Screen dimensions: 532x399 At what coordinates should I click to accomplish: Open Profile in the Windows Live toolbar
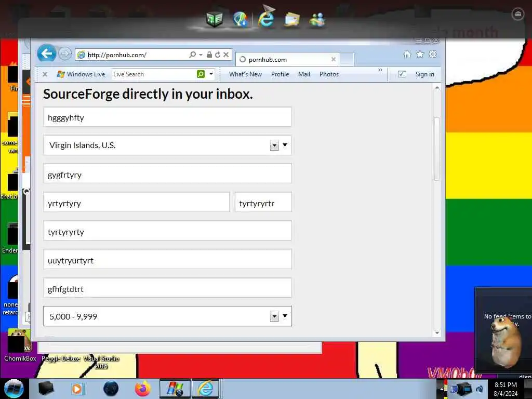pos(280,74)
